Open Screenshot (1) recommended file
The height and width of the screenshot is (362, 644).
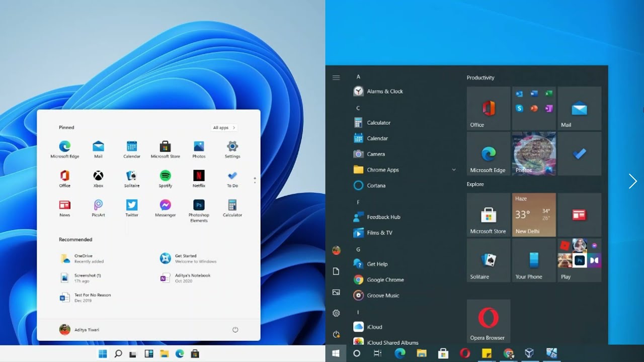click(80, 278)
